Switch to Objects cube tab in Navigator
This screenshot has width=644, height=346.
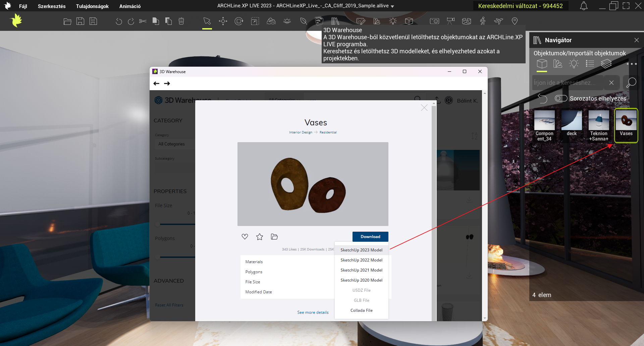pos(542,64)
